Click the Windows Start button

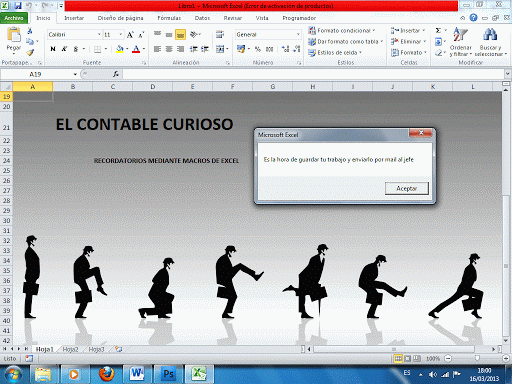pos(13,375)
